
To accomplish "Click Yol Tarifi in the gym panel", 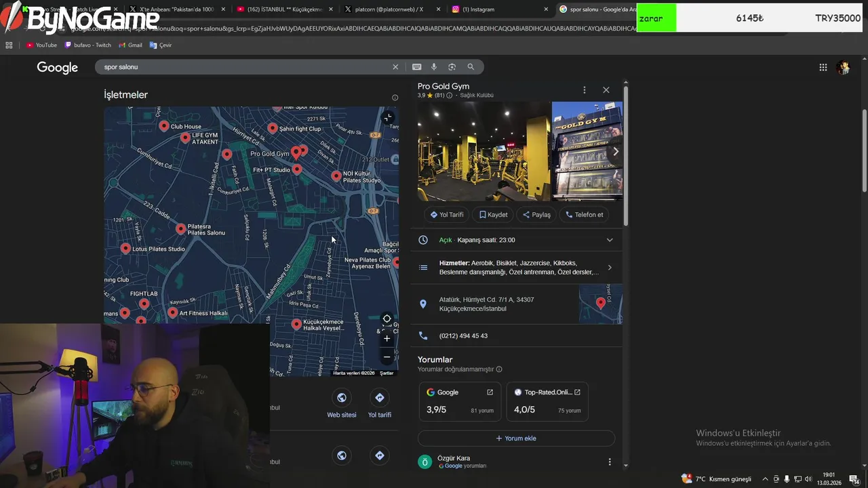I will pos(447,215).
